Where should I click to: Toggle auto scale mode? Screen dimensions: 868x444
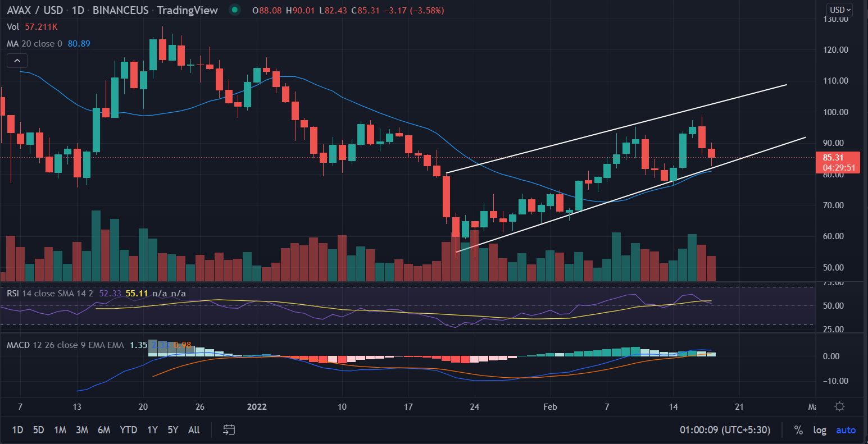pos(846,430)
